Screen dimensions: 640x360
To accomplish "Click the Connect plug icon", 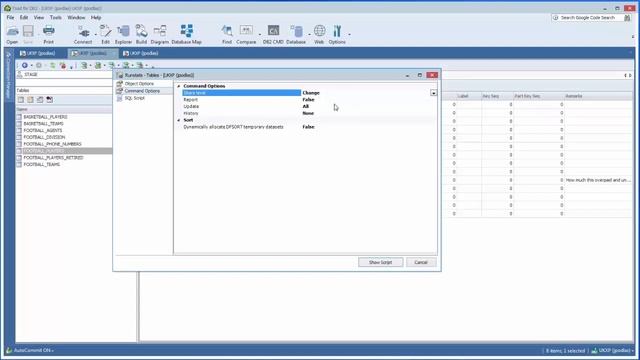I will coord(84,32).
